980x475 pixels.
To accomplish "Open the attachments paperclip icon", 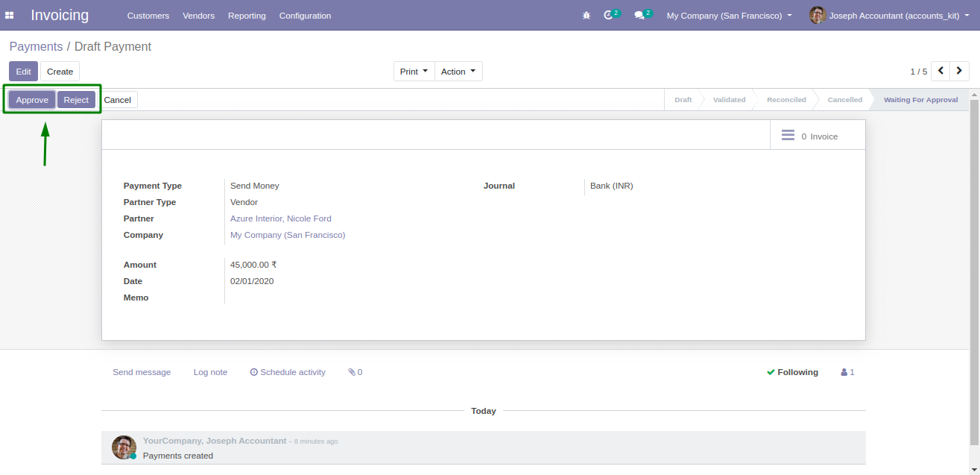I will (x=352, y=372).
